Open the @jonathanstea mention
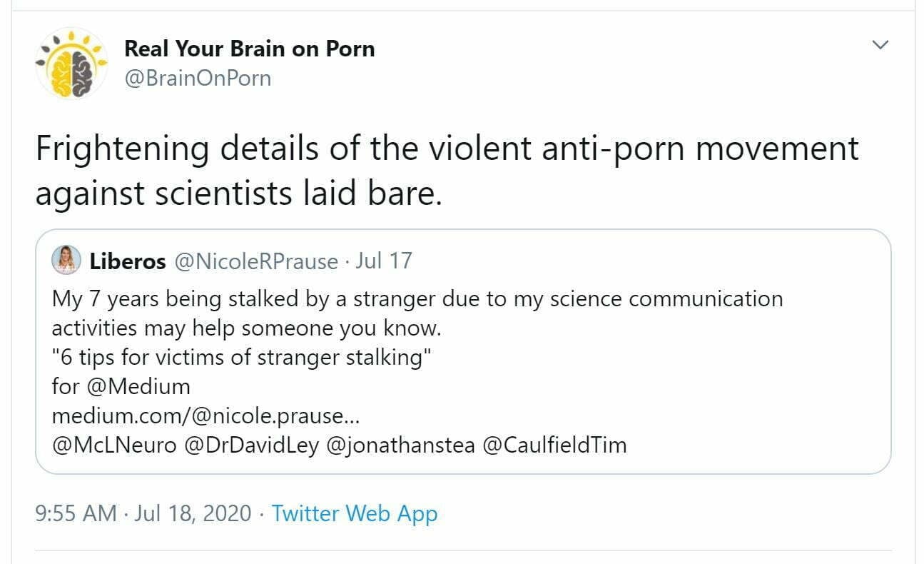 pyautogui.click(x=400, y=445)
